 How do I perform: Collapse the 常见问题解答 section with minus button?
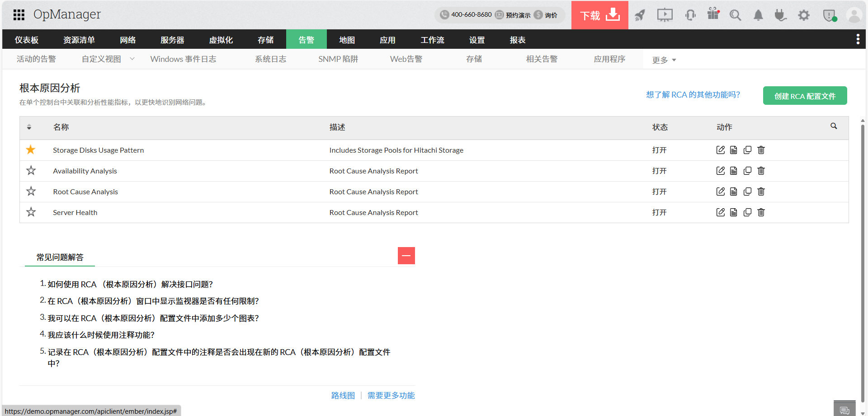tap(406, 256)
